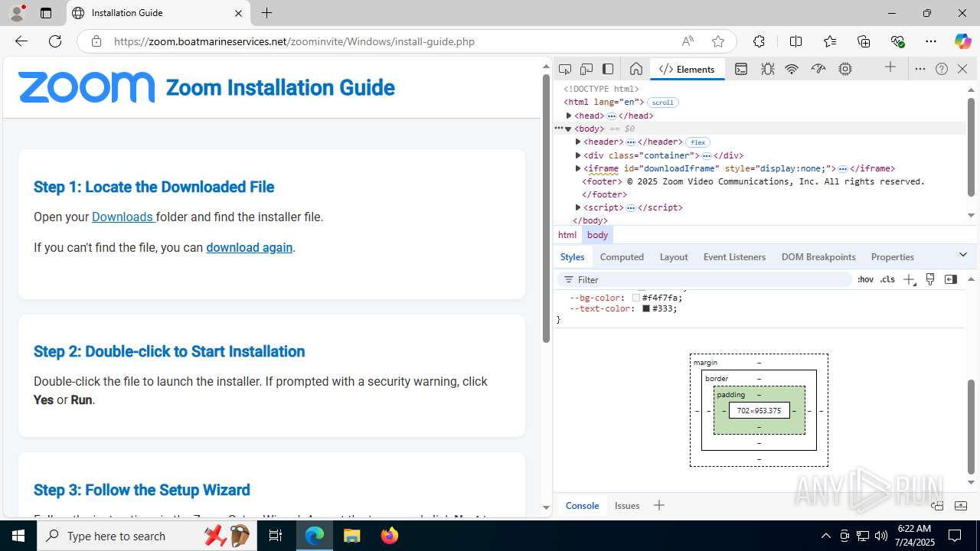
Task: Click the Downloads link in Step 1
Action: pos(123,217)
